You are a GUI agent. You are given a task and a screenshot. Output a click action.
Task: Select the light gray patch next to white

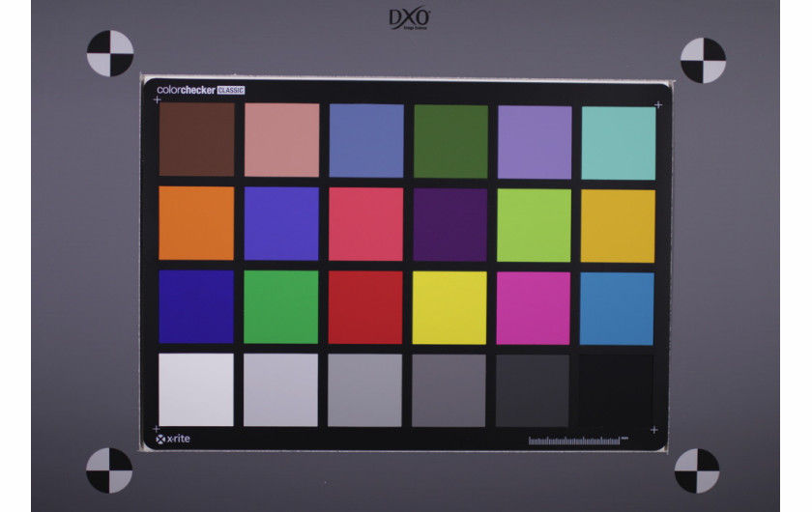coord(280,390)
